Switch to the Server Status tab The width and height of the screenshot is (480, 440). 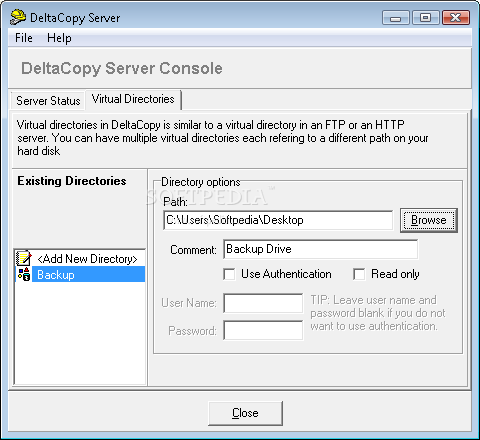(48, 101)
